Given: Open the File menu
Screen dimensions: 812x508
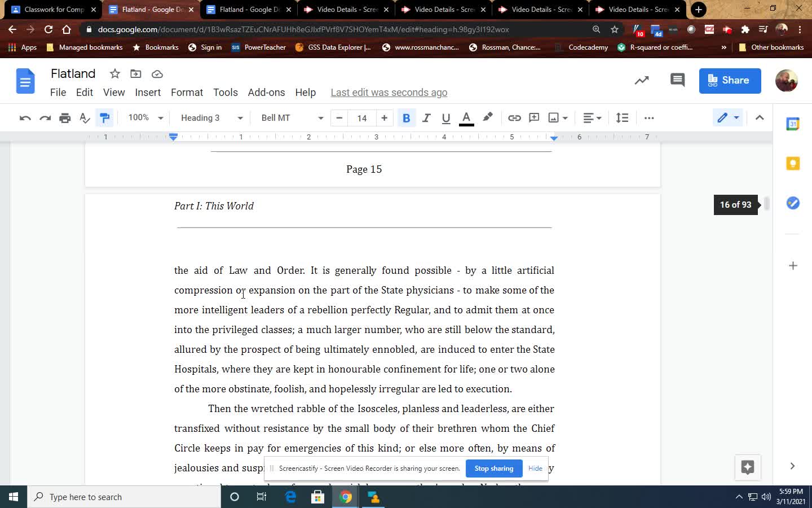Looking at the screenshot, I should coord(58,93).
